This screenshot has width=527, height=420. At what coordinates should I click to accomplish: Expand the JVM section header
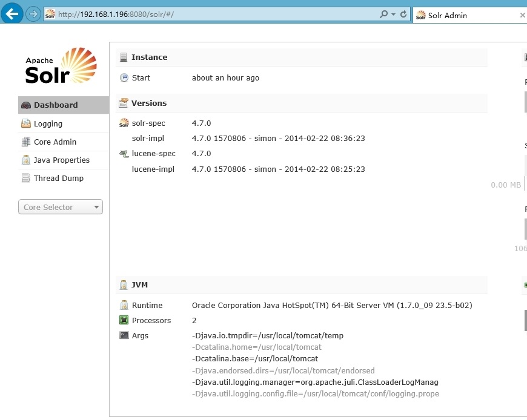coord(140,284)
